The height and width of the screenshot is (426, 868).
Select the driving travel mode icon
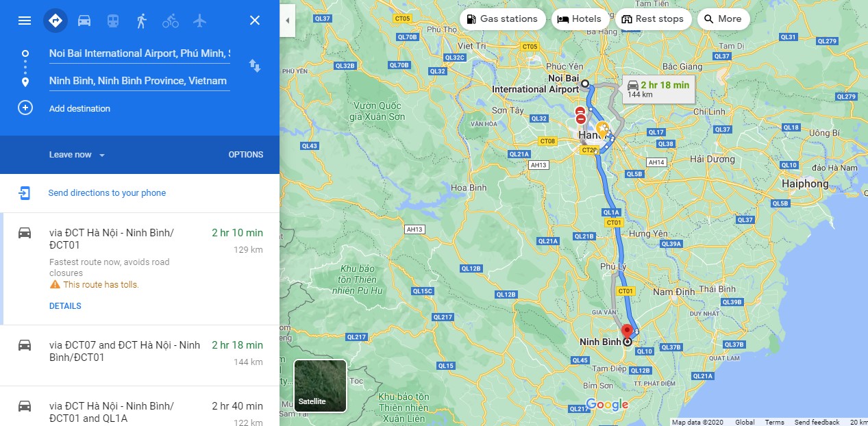(x=84, y=21)
